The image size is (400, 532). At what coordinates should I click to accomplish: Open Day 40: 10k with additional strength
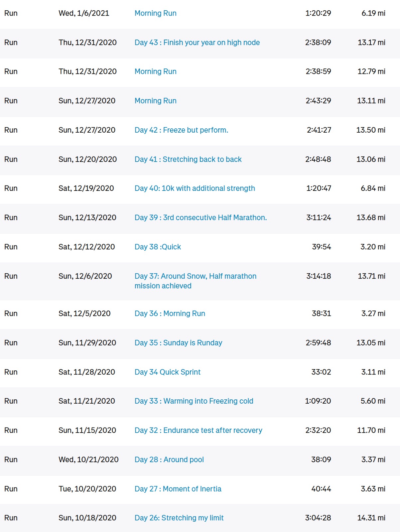pos(195,188)
